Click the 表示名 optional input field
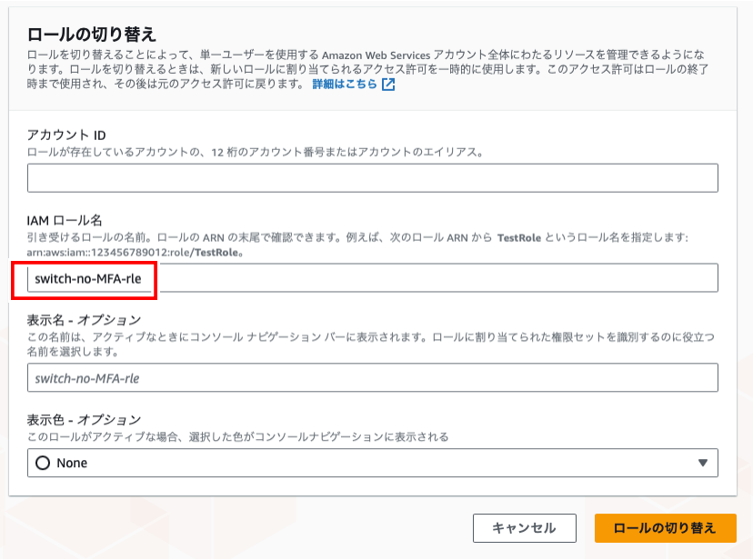The width and height of the screenshot is (753, 560). click(x=372, y=377)
